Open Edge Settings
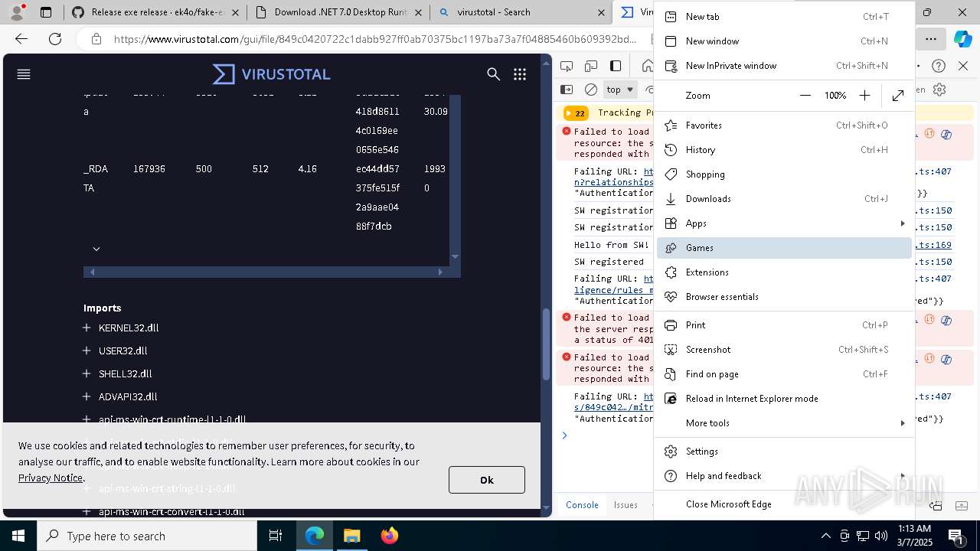The image size is (980, 551). pyautogui.click(x=784, y=452)
